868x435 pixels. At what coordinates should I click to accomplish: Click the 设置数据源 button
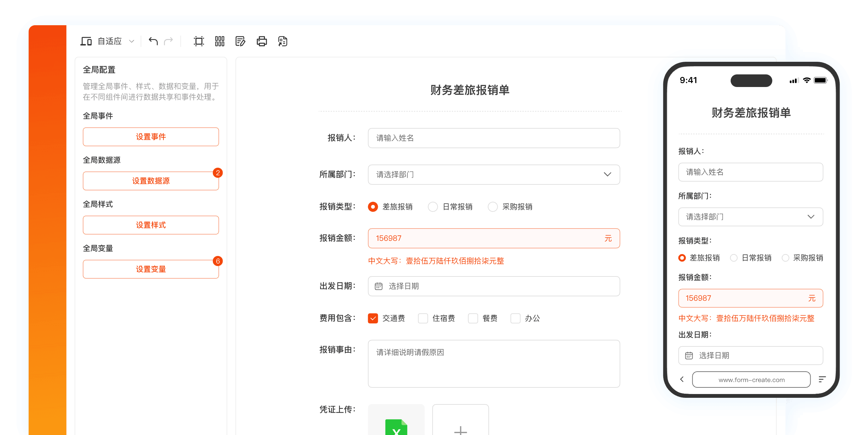[151, 181]
